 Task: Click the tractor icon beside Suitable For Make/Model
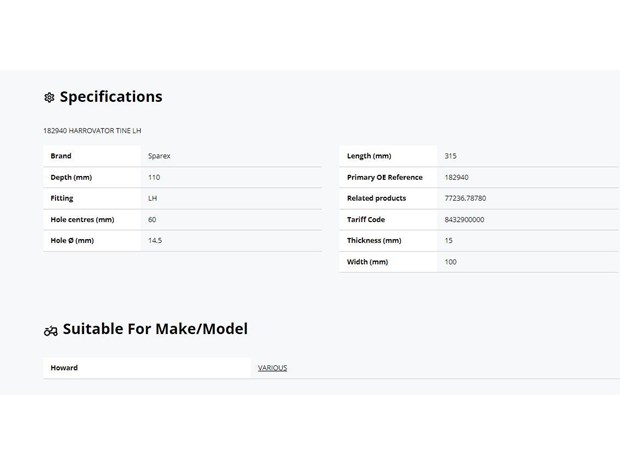pos(51,331)
